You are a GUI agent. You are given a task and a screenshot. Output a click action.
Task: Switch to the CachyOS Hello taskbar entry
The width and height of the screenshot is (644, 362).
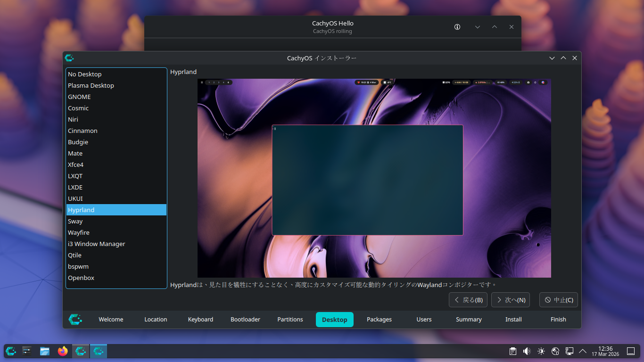[x=81, y=351]
